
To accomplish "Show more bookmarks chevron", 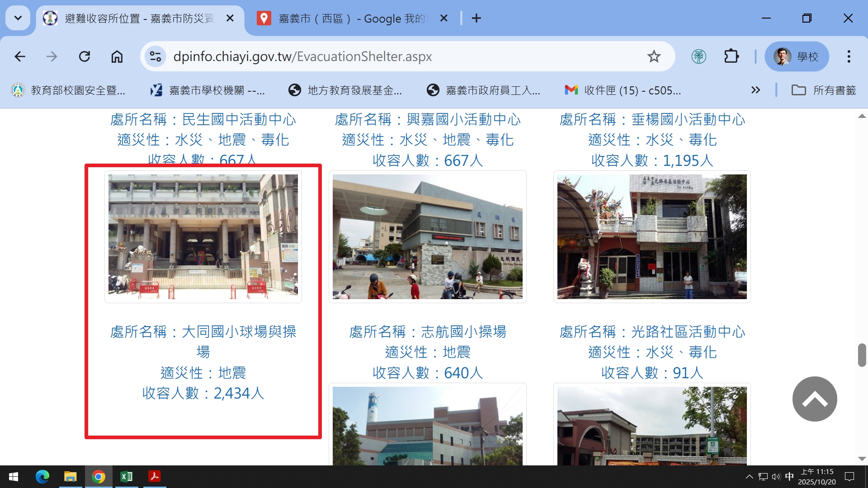I will pyautogui.click(x=755, y=90).
